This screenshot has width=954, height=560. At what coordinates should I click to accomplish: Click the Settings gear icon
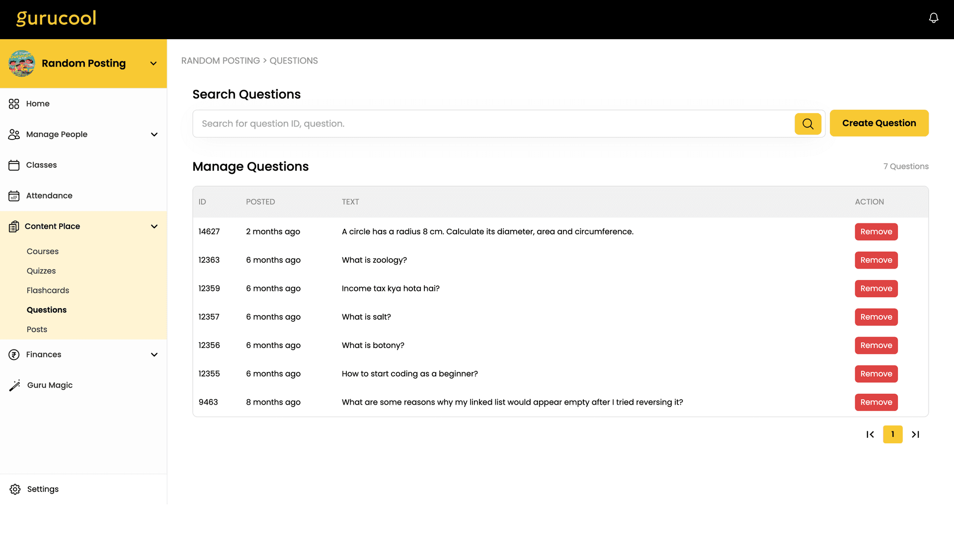point(15,489)
